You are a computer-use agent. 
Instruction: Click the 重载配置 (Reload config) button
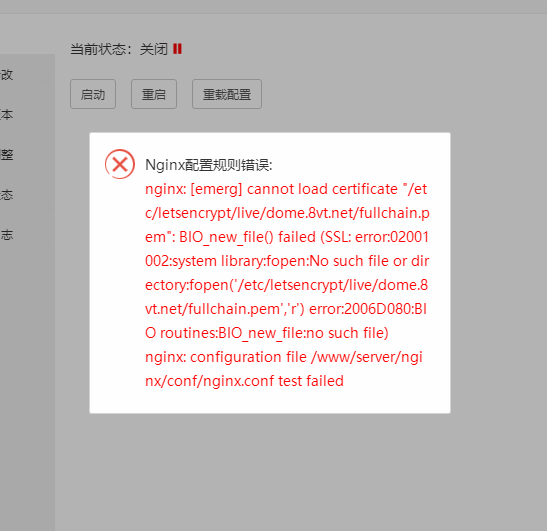[227, 94]
